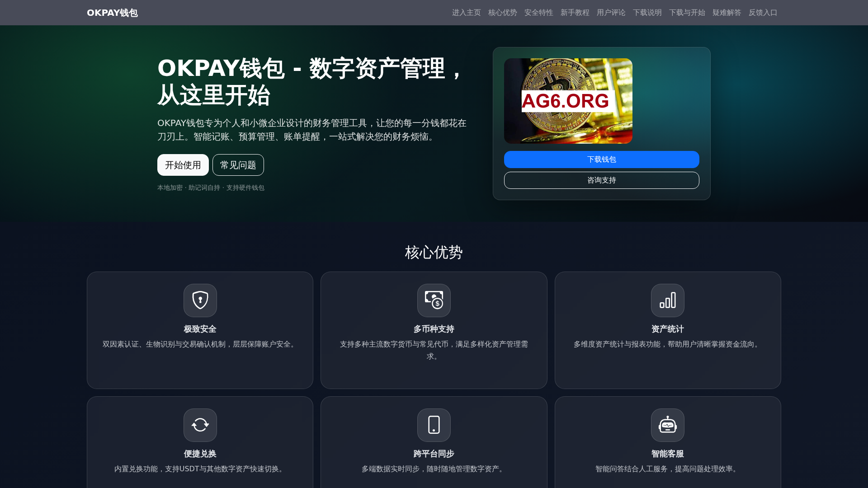Viewport: 868px width, 488px height.
Task: Click the text 本地加密 · 助记词自持 · 支持硬件钱包
Action: pyautogui.click(x=211, y=188)
